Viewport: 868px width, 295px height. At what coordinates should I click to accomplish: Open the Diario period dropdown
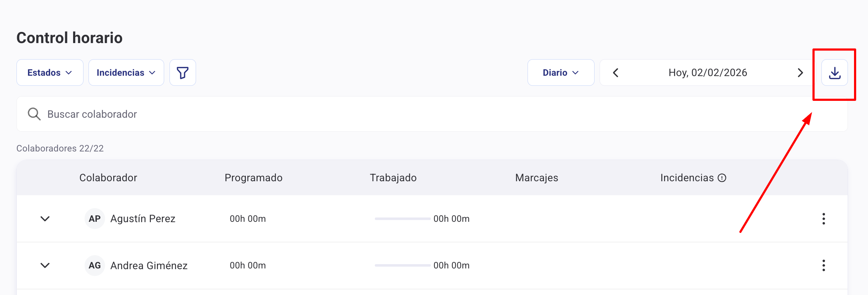coord(561,73)
